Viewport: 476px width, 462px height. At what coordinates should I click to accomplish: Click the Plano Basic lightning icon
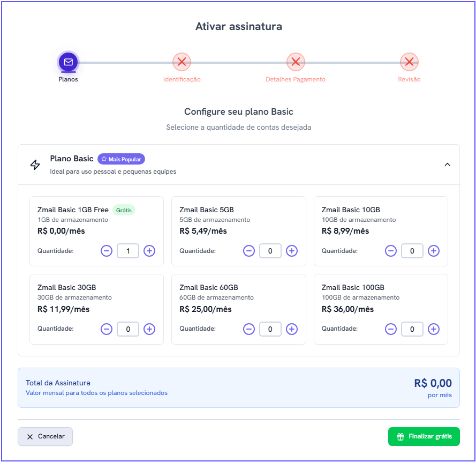click(35, 165)
